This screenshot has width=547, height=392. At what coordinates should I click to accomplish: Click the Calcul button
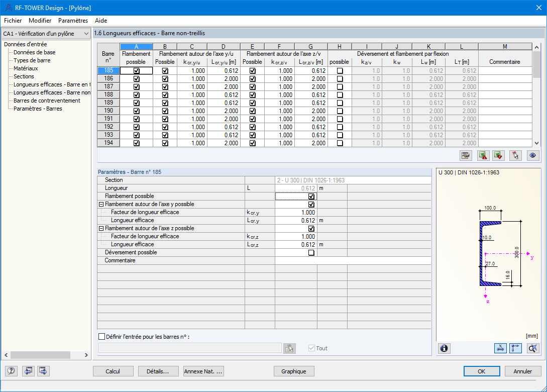113,371
